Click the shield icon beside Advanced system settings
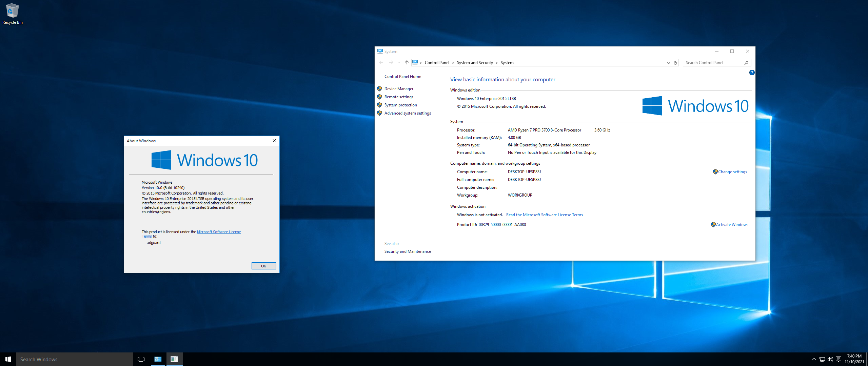Image resolution: width=868 pixels, height=366 pixels. tap(379, 113)
